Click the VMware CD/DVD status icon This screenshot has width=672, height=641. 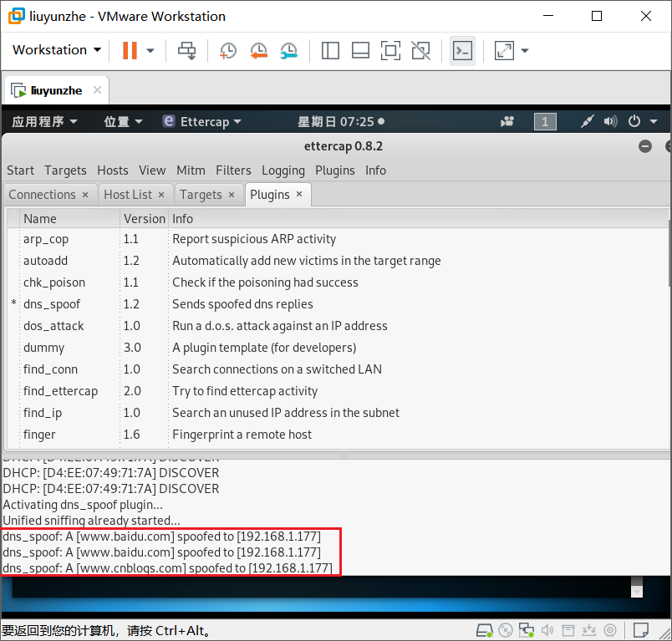click(506, 630)
